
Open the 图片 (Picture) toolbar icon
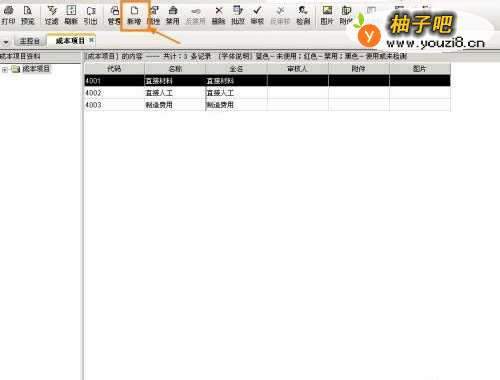[327, 15]
